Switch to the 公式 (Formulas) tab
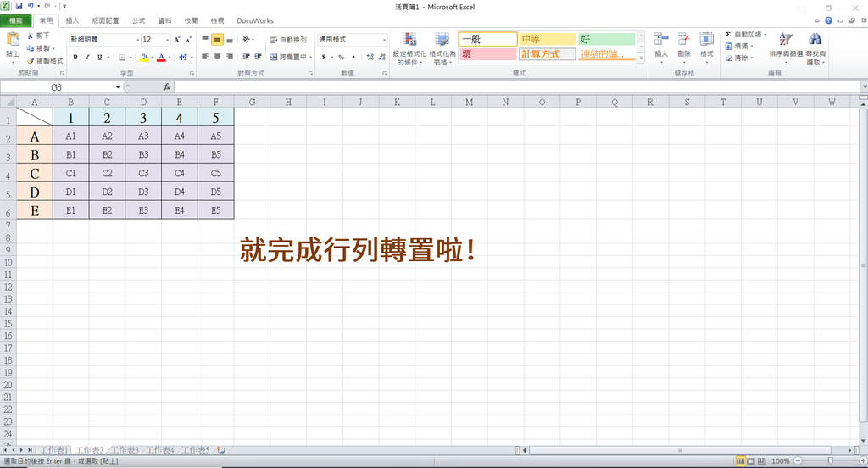Image resolution: width=868 pixels, height=468 pixels. click(x=138, y=21)
